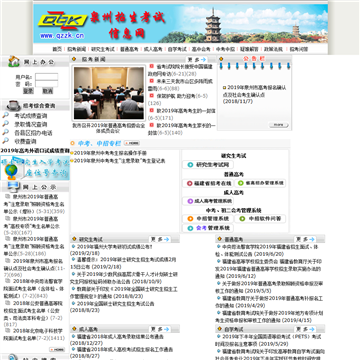Open the 普通高考 item dated (2019/4/29)
Viewport: 360px width, 360px height.
[x=269, y=302]
